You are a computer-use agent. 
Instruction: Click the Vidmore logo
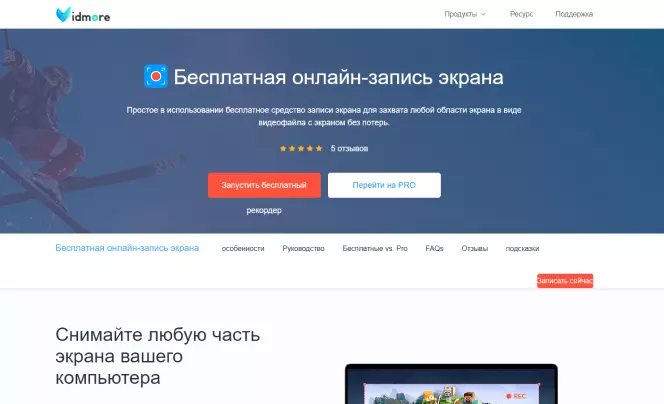pyautogui.click(x=83, y=15)
